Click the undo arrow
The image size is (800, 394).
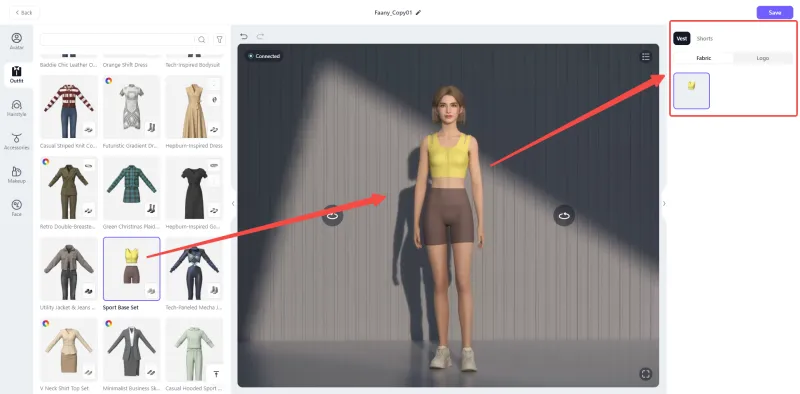pyautogui.click(x=244, y=36)
